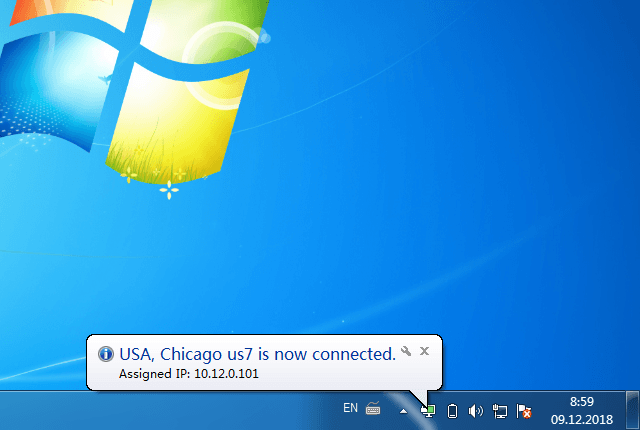Click "Assigned IP: 10.12.0.101" text
Screen dimensions: 640x430
[189, 374]
